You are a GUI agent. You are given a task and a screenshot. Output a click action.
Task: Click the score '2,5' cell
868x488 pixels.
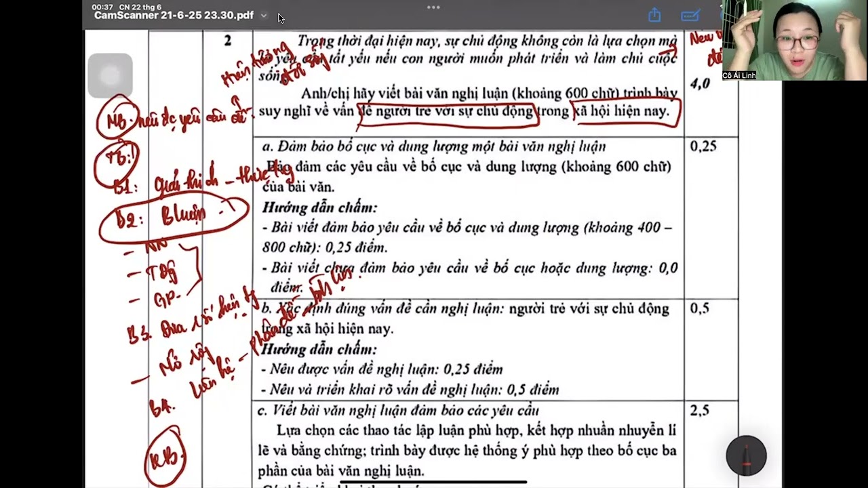[700, 410]
